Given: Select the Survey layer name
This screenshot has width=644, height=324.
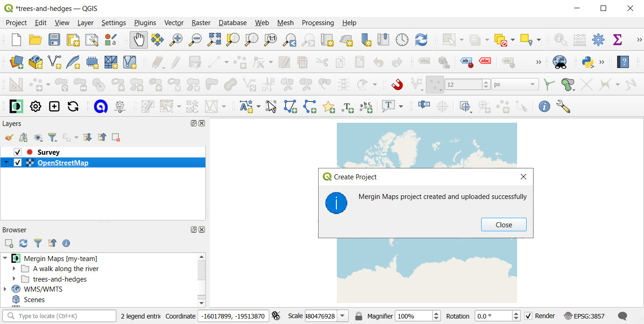Looking at the screenshot, I should [48, 152].
